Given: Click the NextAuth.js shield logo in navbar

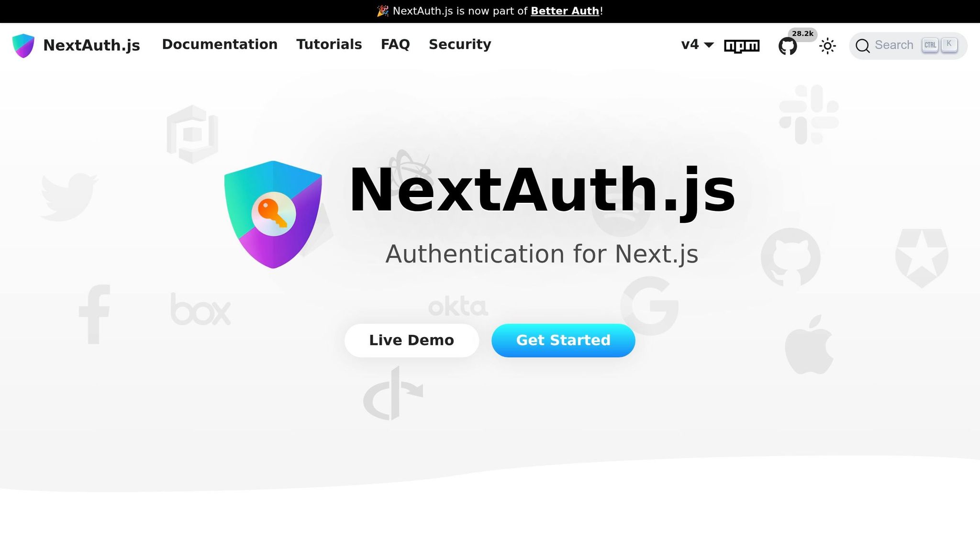Looking at the screenshot, I should (23, 45).
